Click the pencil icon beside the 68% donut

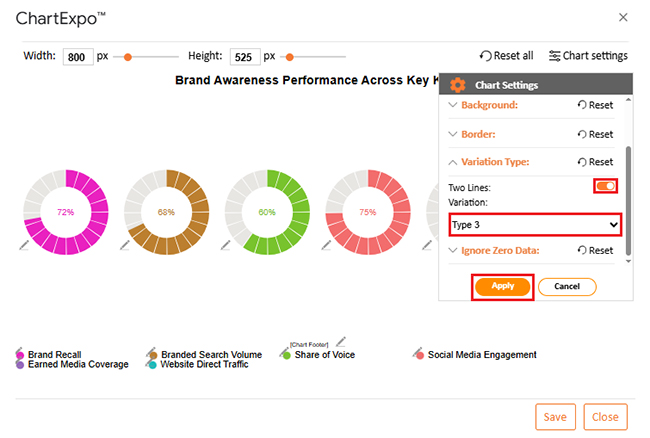click(125, 245)
